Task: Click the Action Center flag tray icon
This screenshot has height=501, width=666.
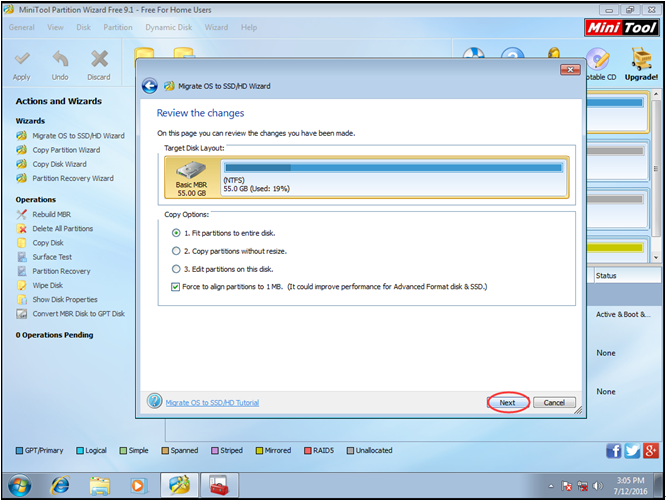Action: pos(566,486)
